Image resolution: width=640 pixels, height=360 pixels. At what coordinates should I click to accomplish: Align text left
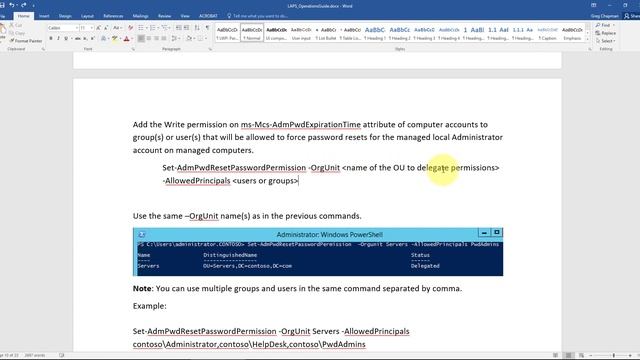pos(141,38)
